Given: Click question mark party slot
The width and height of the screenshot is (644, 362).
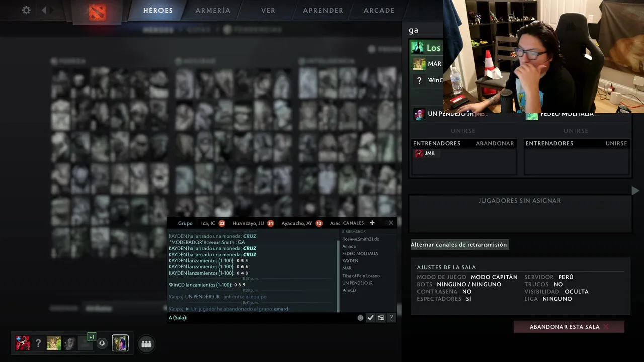Looking at the screenshot, I should coord(38,343).
